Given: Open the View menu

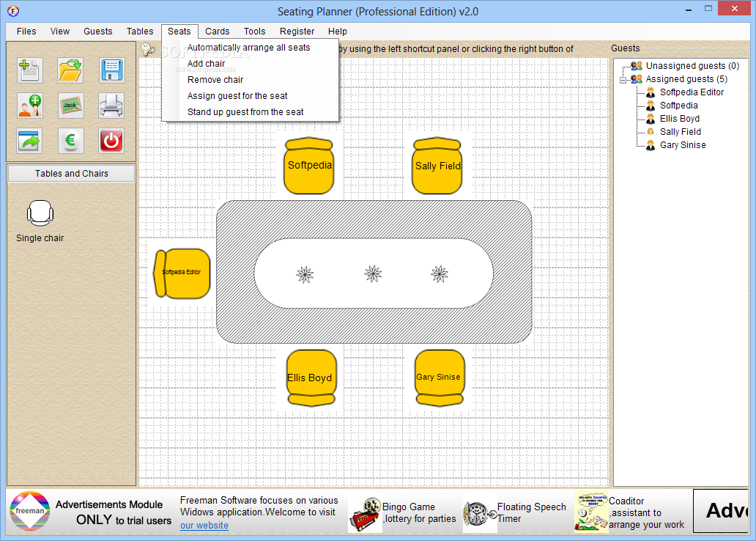Looking at the screenshot, I should 60,32.
